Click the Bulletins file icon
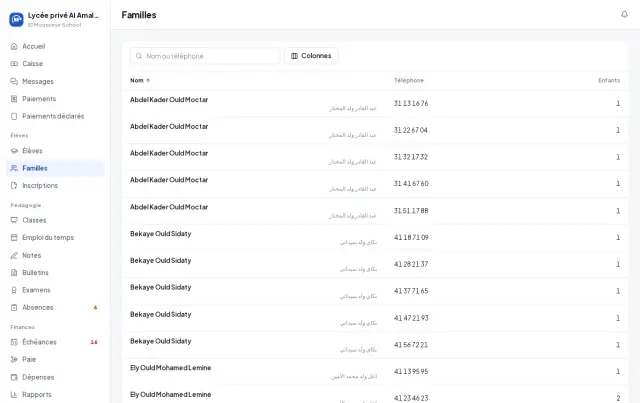Screen dimensions: 640x403 (x=14, y=272)
